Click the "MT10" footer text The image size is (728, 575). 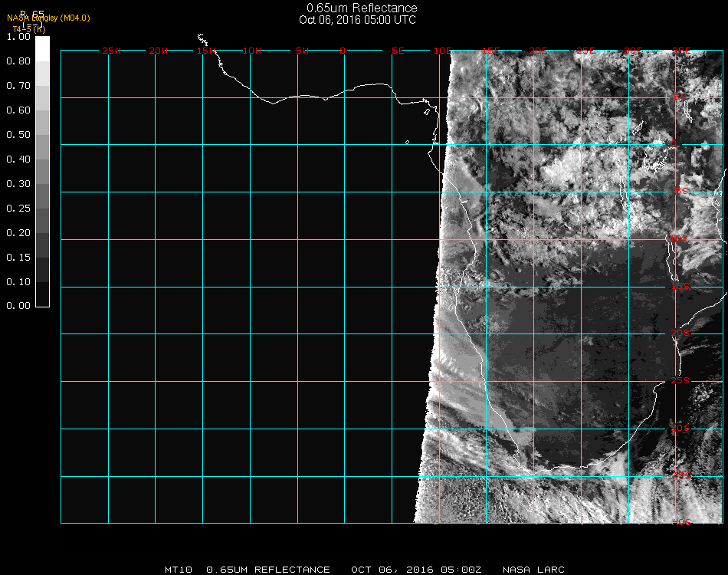[179, 570]
